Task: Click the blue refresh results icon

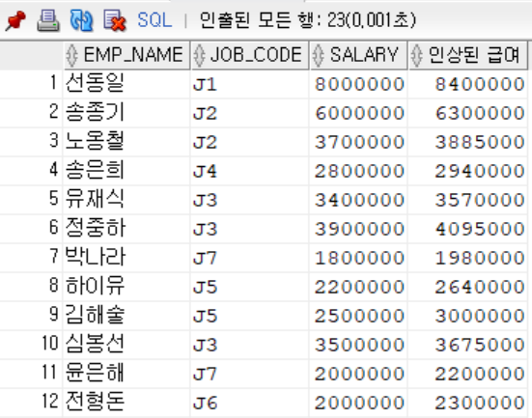Action: click(x=81, y=20)
